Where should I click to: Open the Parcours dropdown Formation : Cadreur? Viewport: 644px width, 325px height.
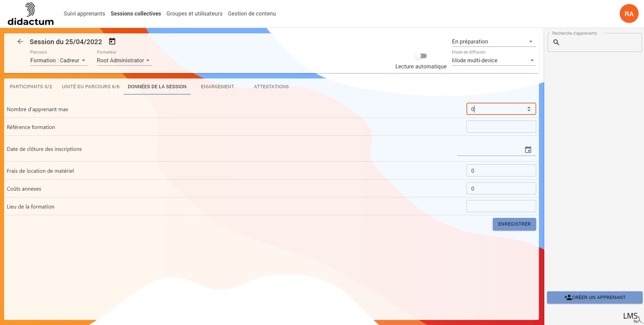coord(59,61)
